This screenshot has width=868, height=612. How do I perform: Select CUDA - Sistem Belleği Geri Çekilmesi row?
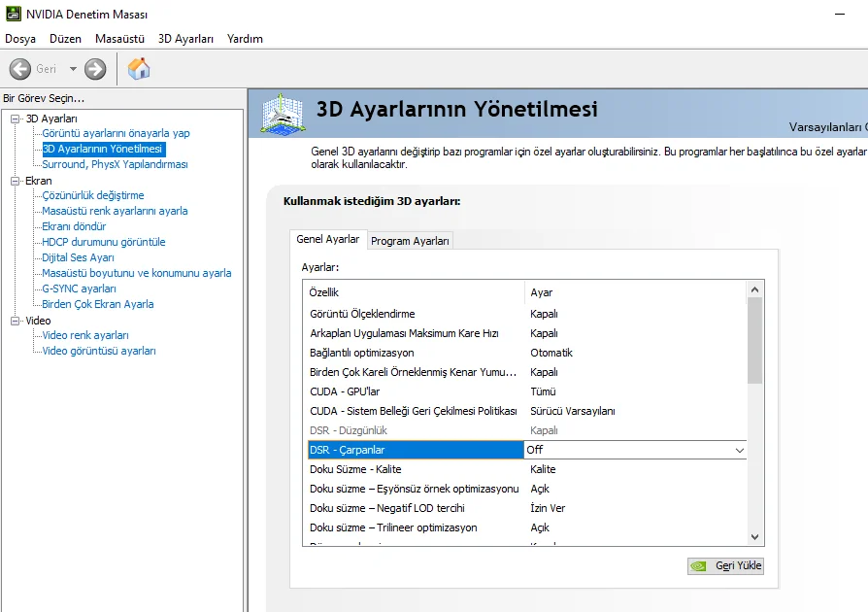point(525,411)
